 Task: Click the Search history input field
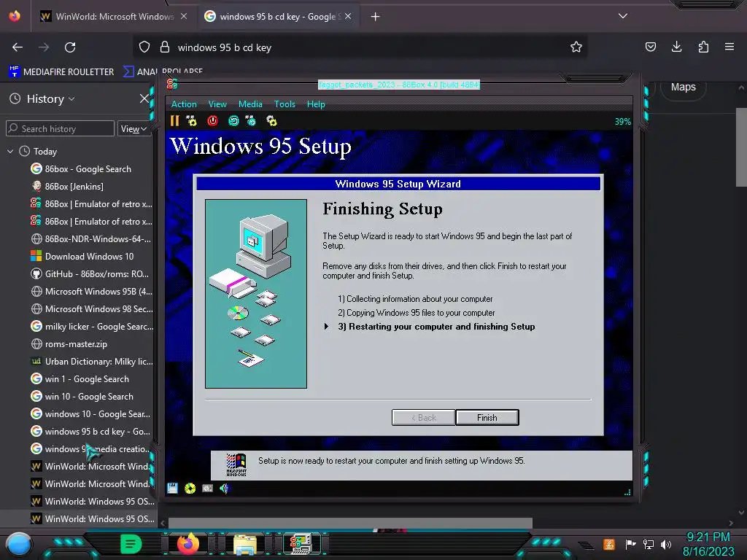(x=60, y=128)
